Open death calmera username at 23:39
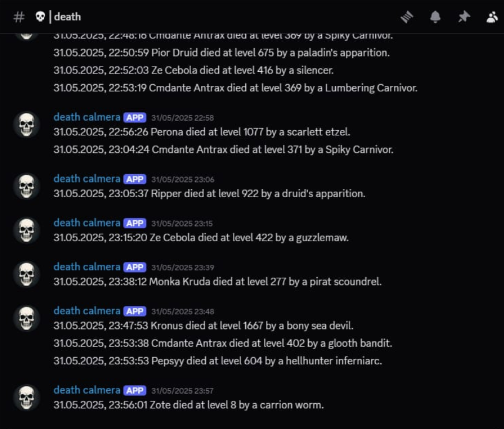504x429 pixels. [x=86, y=267]
